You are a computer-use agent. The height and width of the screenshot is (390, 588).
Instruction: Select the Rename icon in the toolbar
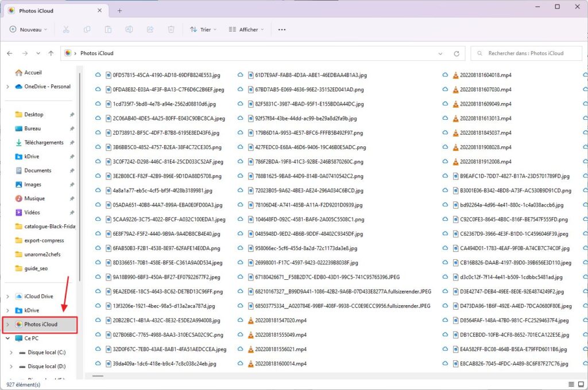click(129, 29)
